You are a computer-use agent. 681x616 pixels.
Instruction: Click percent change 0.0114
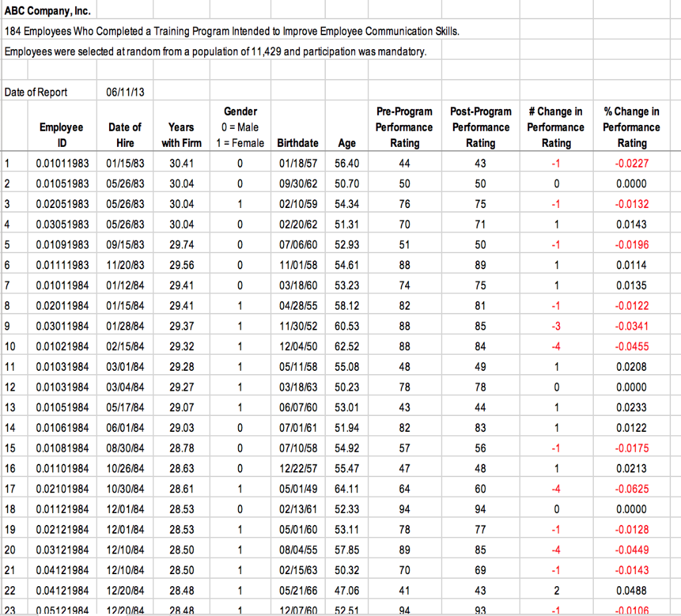click(x=632, y=265)
